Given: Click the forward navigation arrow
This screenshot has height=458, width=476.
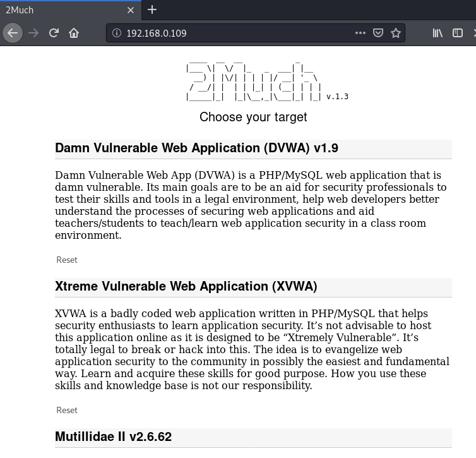Looking at the screenshot, I should pos(33,33).
